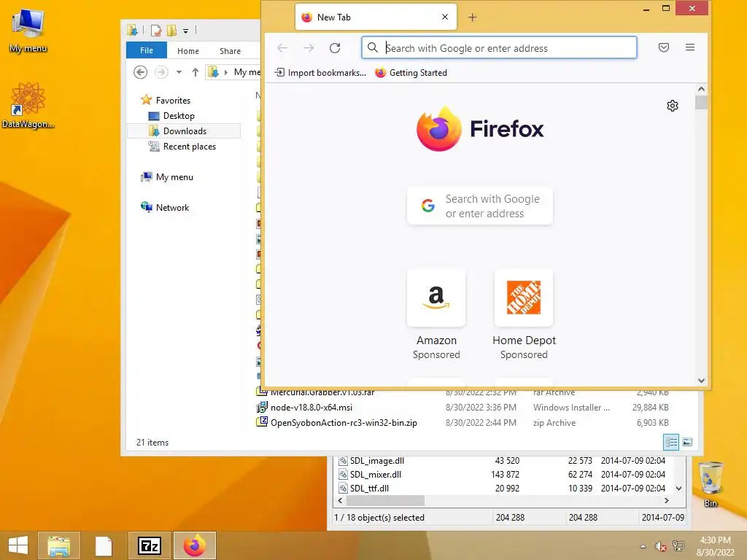Select Network in Explorer navigation pane

(165, 208)
